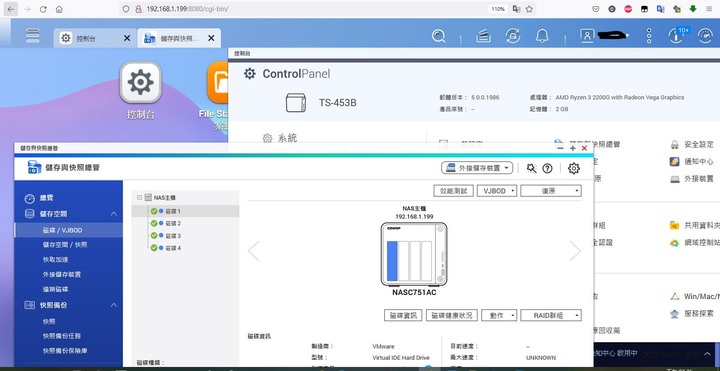The width and height of the screenshot is (720, 371).
Task: Open the RAID群組 dropdown button
Action: [x=551, y=315]
